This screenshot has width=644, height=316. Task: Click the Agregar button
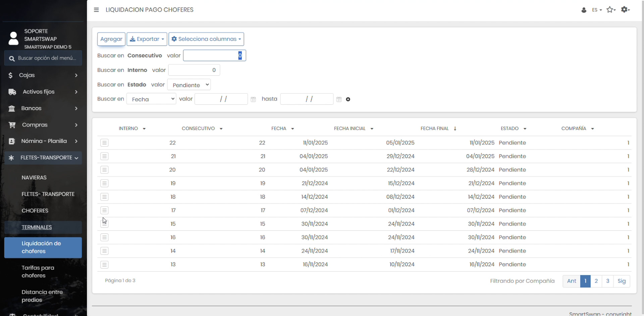click(x=111, y=39)
